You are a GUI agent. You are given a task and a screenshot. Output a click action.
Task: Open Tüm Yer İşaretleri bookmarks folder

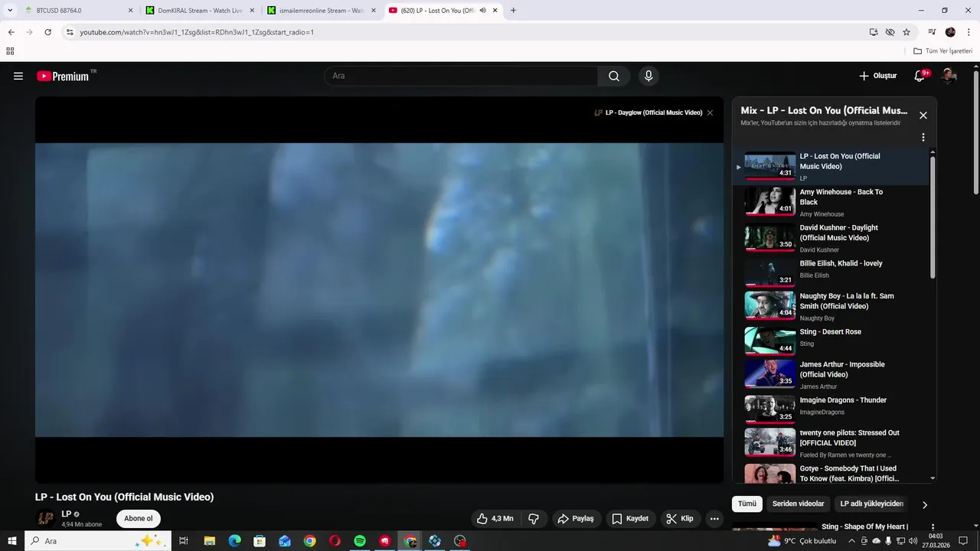pos(942,51)
